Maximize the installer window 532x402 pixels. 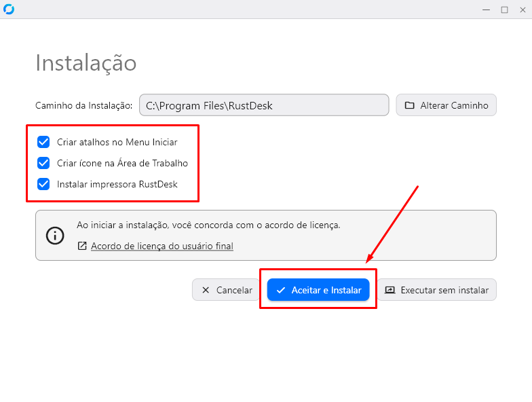504,10
